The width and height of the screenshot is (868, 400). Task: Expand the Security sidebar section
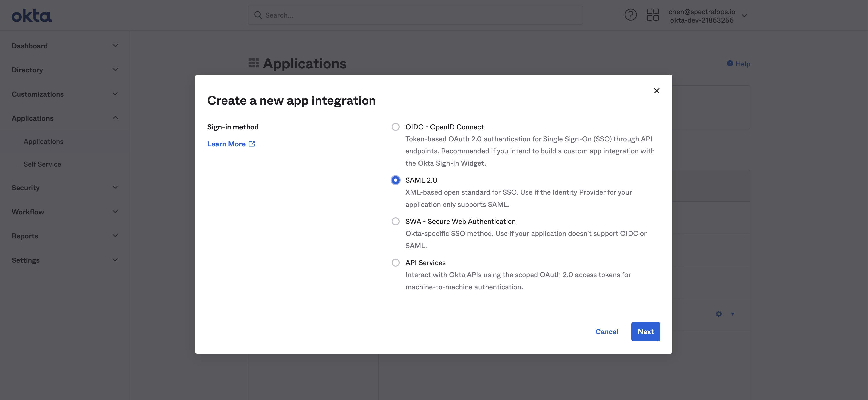(x=64, y=187)
